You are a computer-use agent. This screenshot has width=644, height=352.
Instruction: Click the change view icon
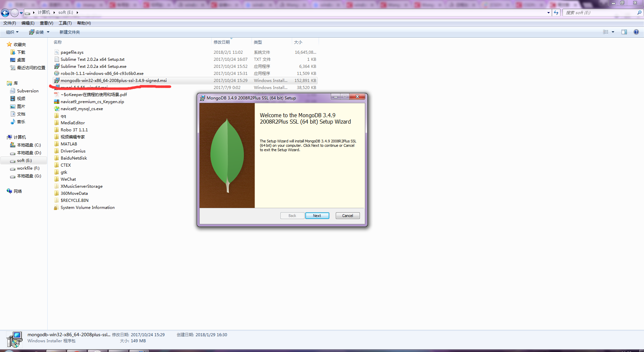tap(606, 32)
